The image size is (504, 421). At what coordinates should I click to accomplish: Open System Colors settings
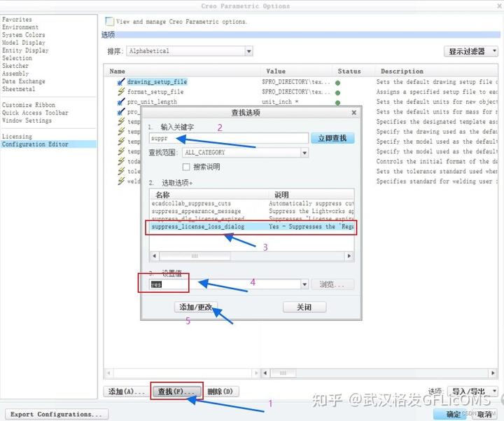[x=24, y=35]
